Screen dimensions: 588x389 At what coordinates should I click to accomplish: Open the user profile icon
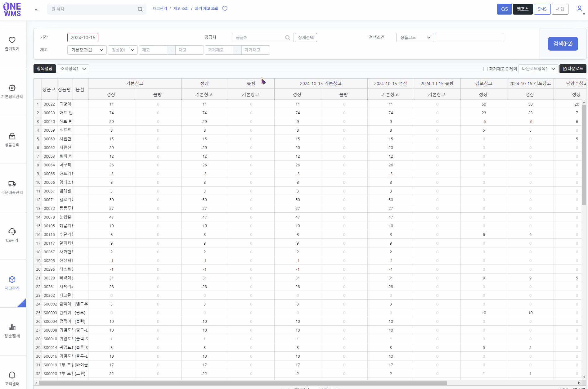tap(579, 9)
